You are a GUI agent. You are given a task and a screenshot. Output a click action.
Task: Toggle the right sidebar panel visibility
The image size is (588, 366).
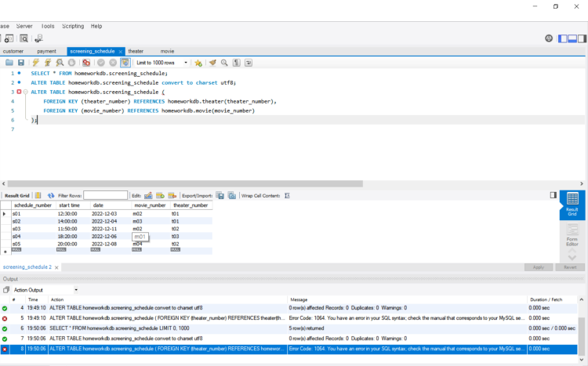point(581,38)
